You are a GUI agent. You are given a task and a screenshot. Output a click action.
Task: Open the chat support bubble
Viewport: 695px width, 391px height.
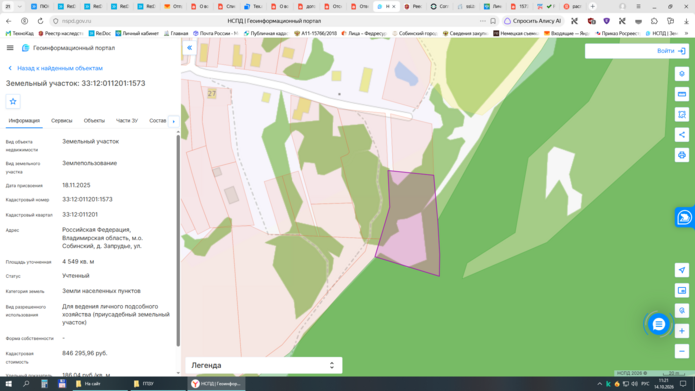point(658,325)
